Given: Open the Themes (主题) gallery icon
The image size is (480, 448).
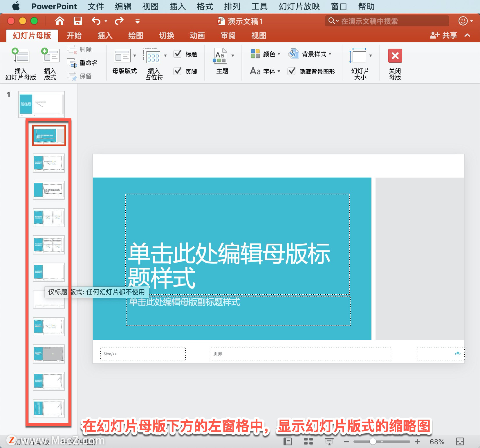Looking at the screenshot, I should 220,56.
